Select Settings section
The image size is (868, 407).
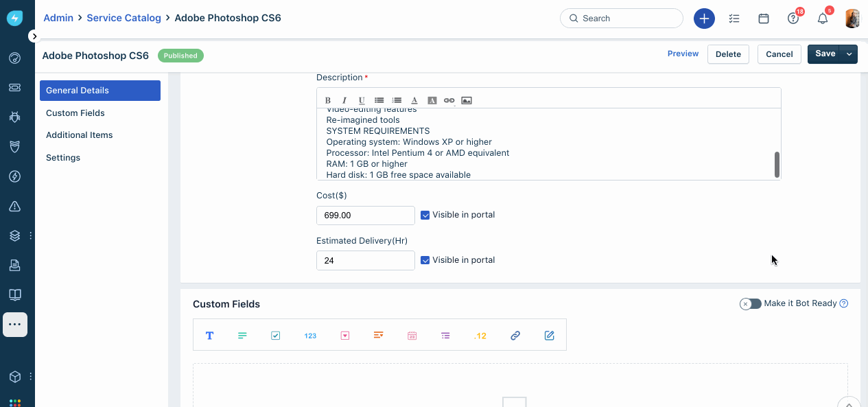pyautogui.click(x=63, y=158)
